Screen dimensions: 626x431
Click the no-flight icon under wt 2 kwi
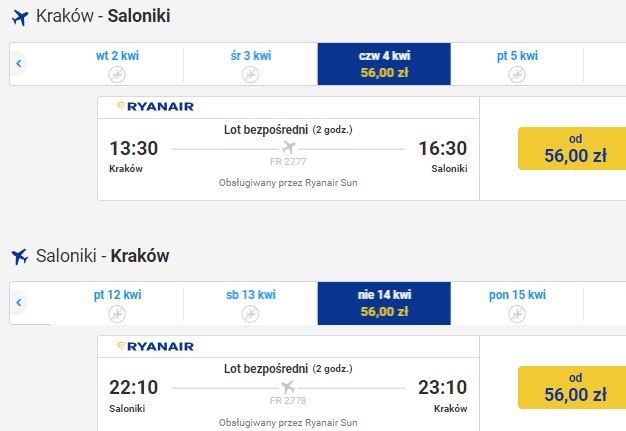[x=117, y=74]
